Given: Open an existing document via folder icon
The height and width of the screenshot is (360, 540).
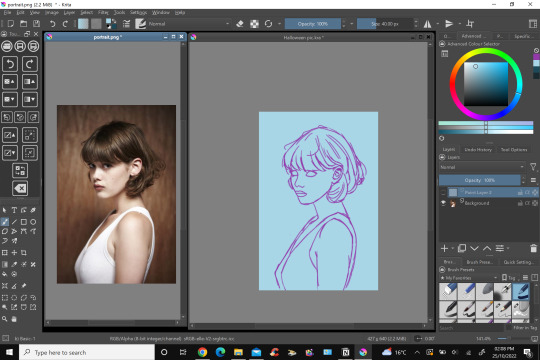Looking at the screenshot, I should (x=23, y=23).
